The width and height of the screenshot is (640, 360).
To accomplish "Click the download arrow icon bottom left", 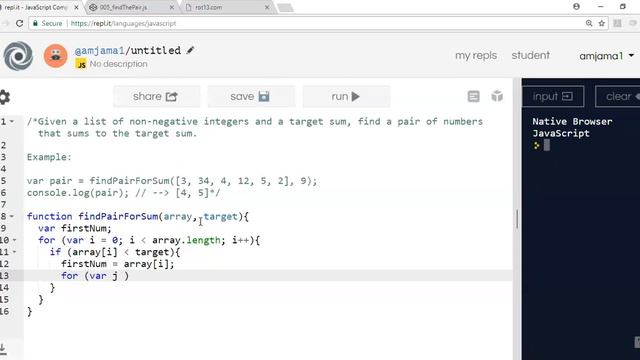I will [3, 349].
